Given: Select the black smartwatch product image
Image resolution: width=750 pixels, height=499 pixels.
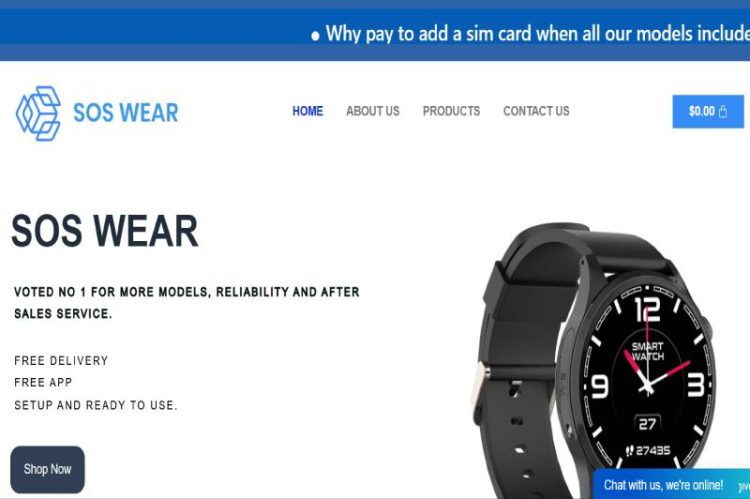Looking at the screenshot, I should [x=595, y=361].
